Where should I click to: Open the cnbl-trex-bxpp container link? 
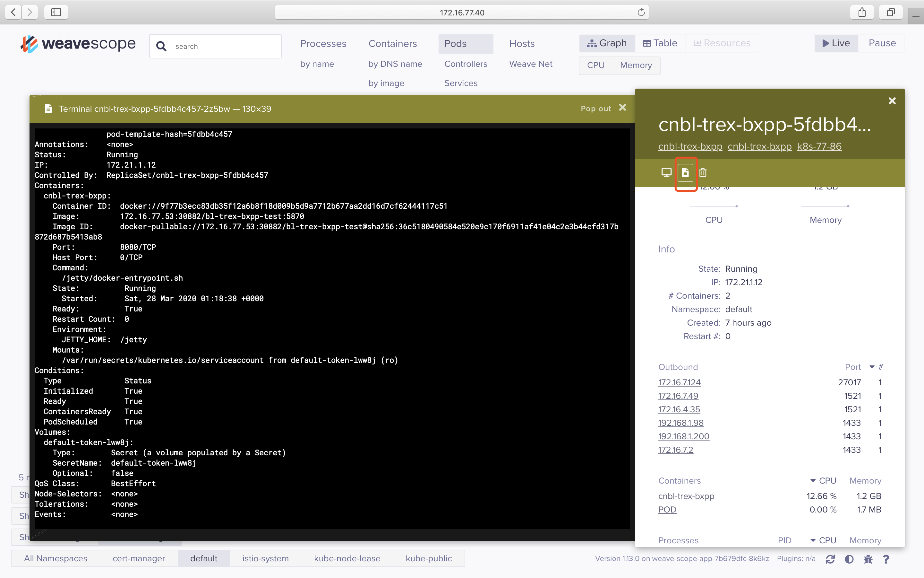click(x=686, y=496)
